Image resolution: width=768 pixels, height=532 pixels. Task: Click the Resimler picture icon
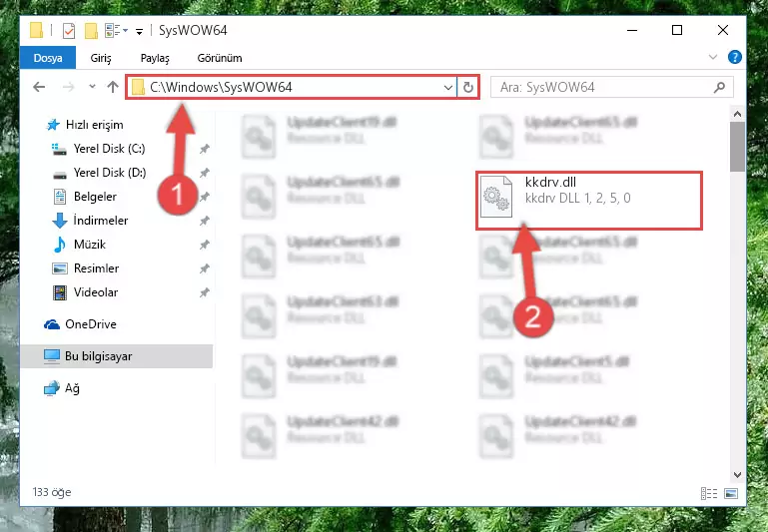click(x=60, y=268)
